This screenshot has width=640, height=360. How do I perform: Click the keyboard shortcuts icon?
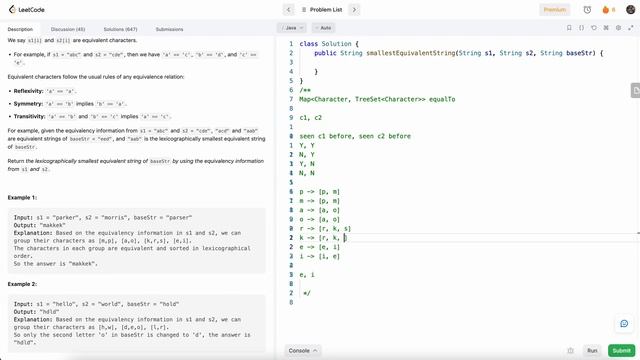pyautogui.click(x=606, y=28)
